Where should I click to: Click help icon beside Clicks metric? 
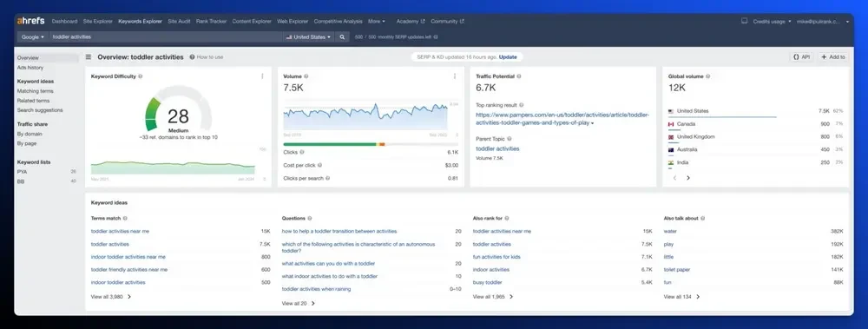[x=302, y=152]
